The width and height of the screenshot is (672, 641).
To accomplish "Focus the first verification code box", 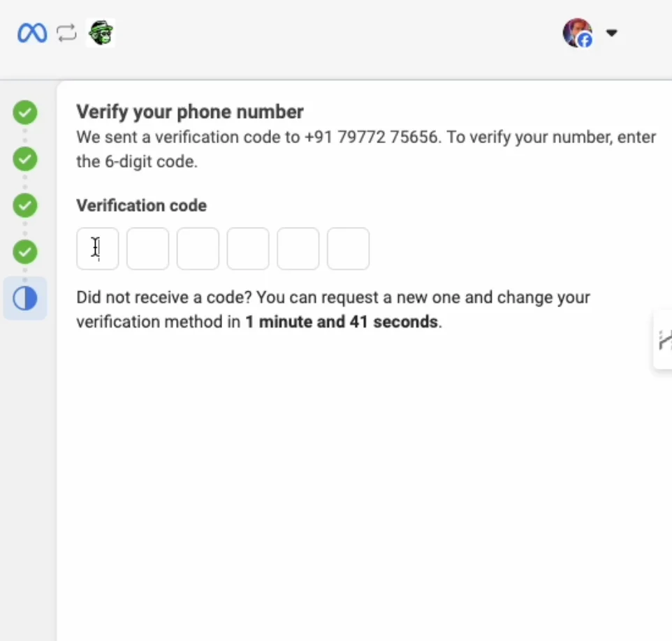I will [x=98, y=249].
